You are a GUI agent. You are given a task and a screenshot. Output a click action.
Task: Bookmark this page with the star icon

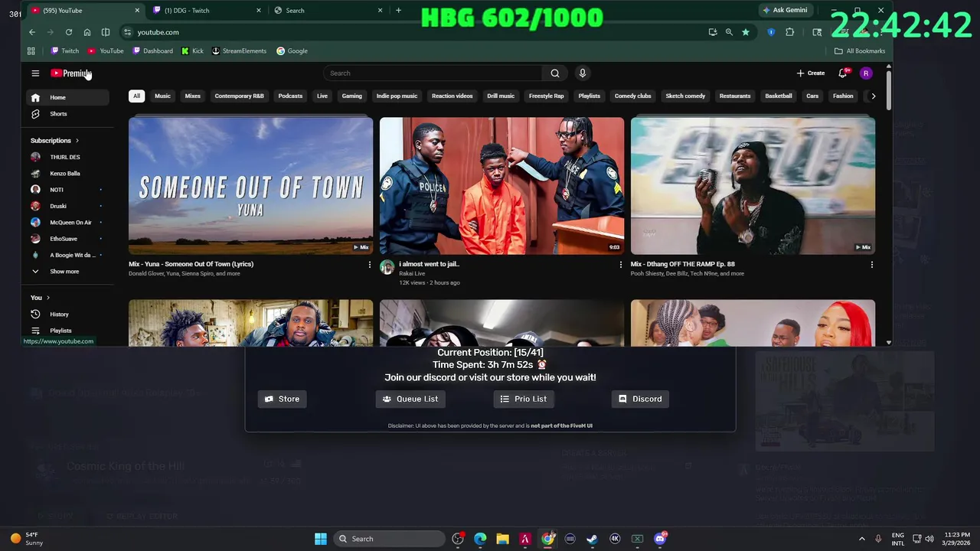(746, 32)
